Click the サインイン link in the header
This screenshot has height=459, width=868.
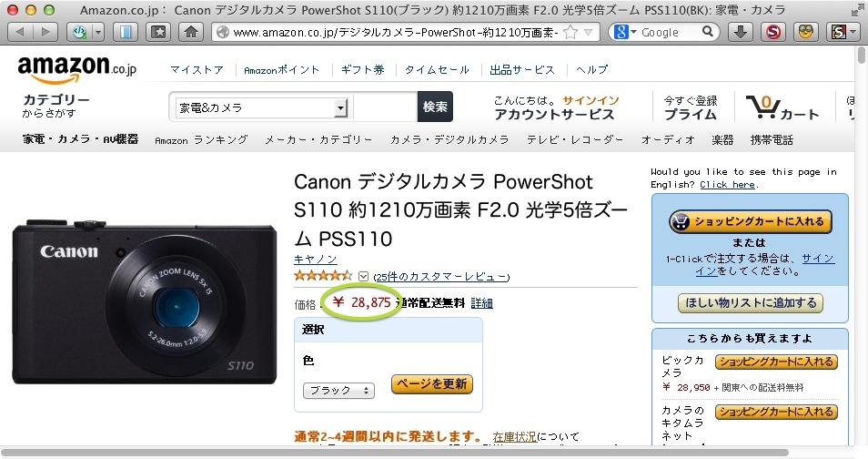pyautogui.click(x=590, y=100)
